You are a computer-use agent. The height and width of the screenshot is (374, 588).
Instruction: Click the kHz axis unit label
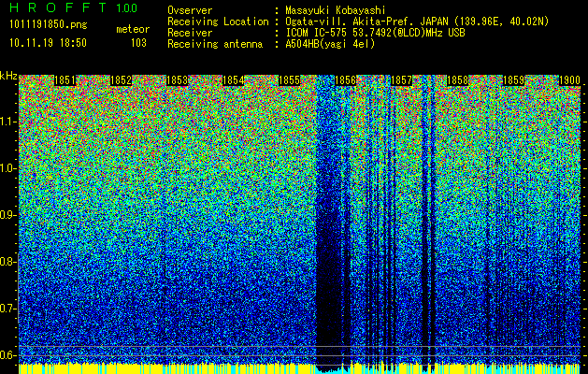(x=8, y=76)
